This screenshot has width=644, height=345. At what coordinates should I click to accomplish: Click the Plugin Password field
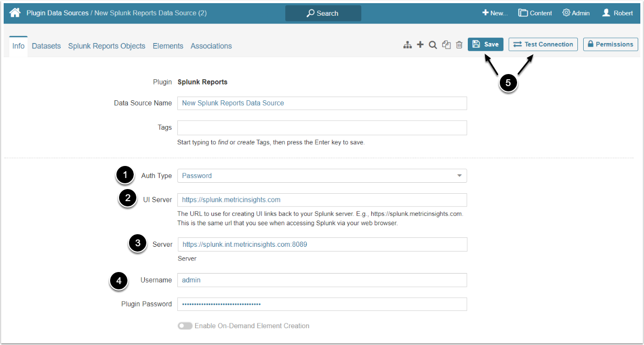322,305
